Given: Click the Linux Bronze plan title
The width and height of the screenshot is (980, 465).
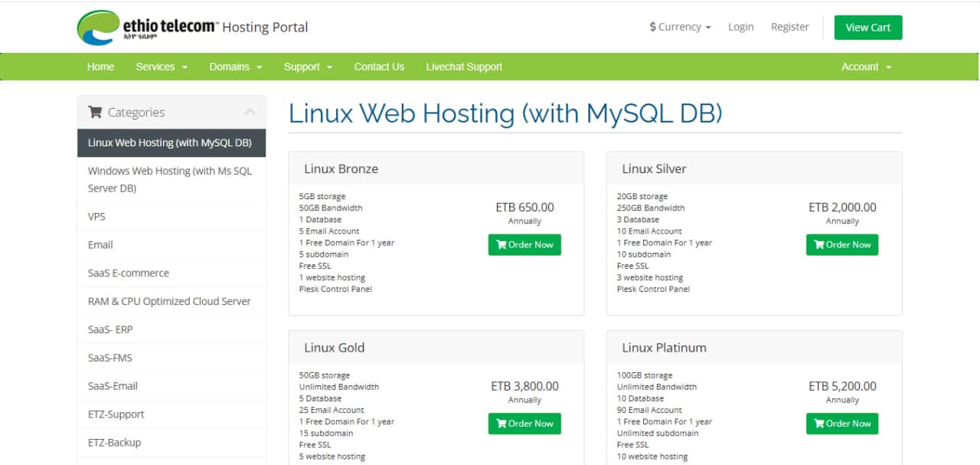Looking at the screenshot, I should pos(341,169).
